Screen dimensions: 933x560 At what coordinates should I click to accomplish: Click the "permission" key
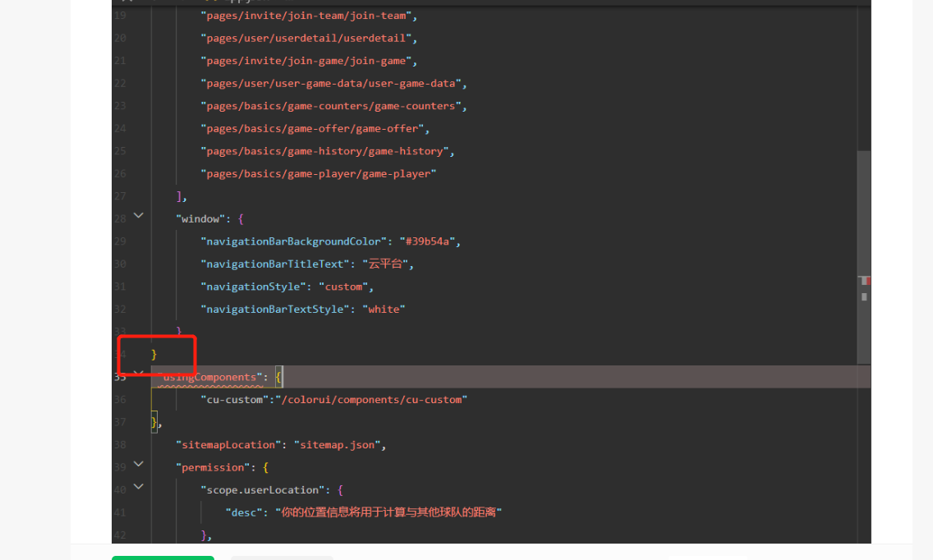(x=213, y=468)
